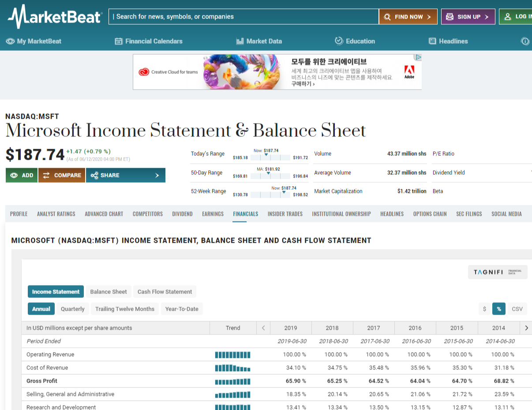Click the AdChoices icon on the Adobe ad
532x410 pixels.
[418, 57]
